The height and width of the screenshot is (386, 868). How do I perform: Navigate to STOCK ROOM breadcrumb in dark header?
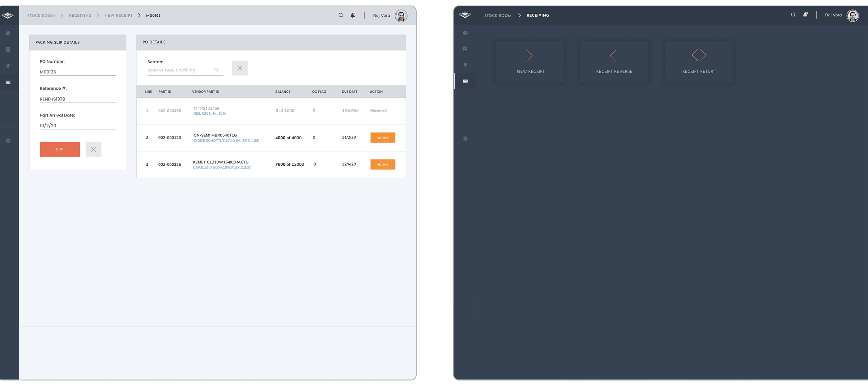[498, 16]
